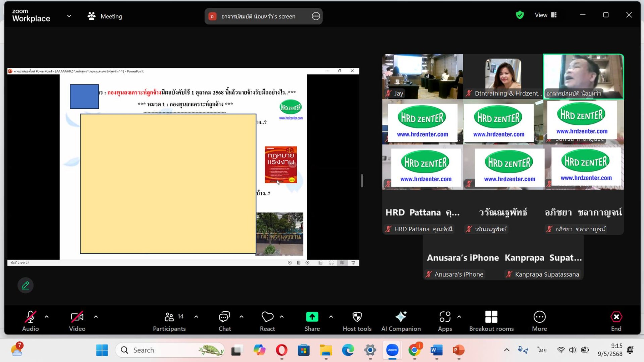The image size is (644, 362).
Task: Click the taskbar Search box
Action: click(170, 350)
